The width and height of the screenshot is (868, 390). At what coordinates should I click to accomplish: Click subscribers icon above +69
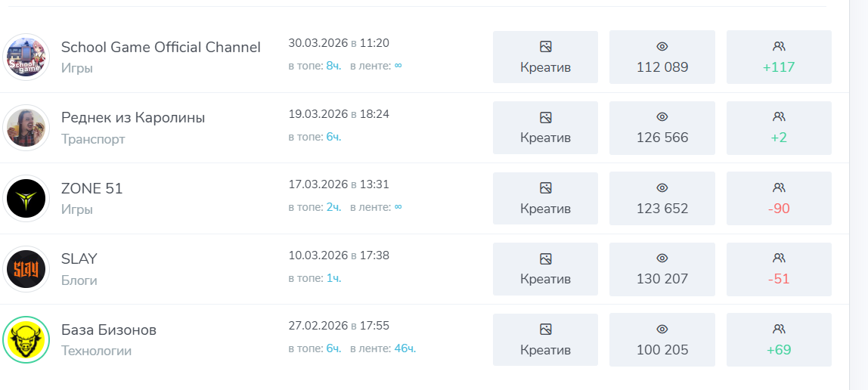coord(779,329)
